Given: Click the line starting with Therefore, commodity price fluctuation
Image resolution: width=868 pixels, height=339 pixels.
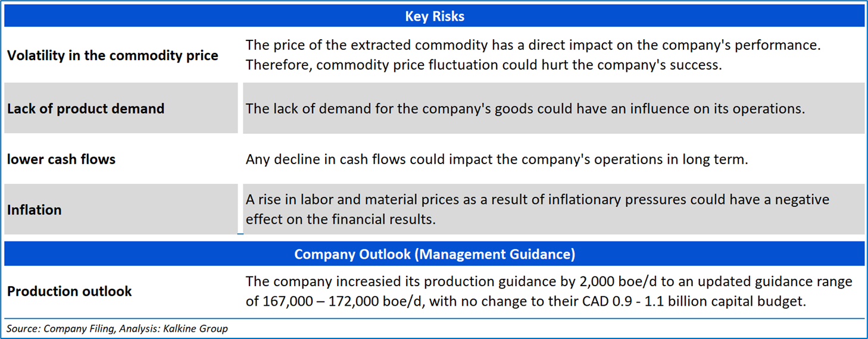Looking at the screenshot, I should [x=483, y=65].
